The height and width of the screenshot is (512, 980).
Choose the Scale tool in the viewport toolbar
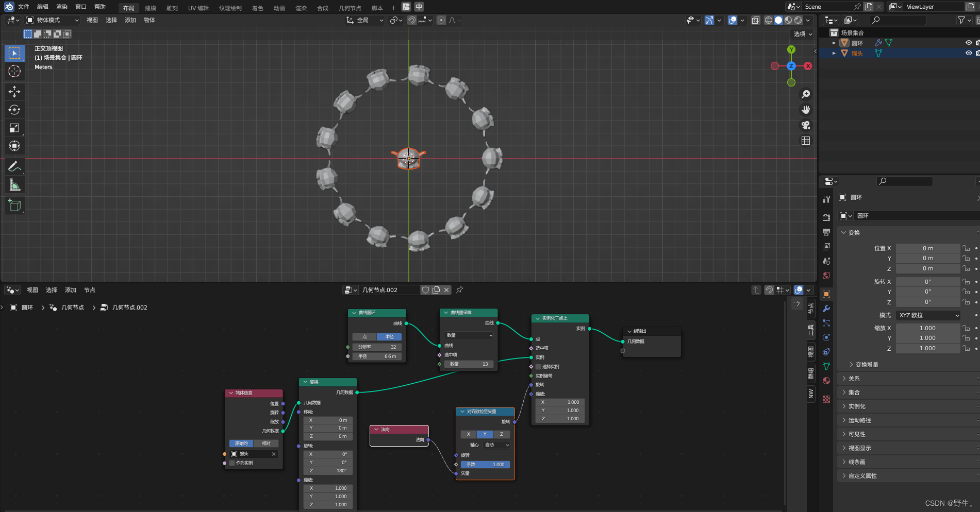tap(14, 128)
